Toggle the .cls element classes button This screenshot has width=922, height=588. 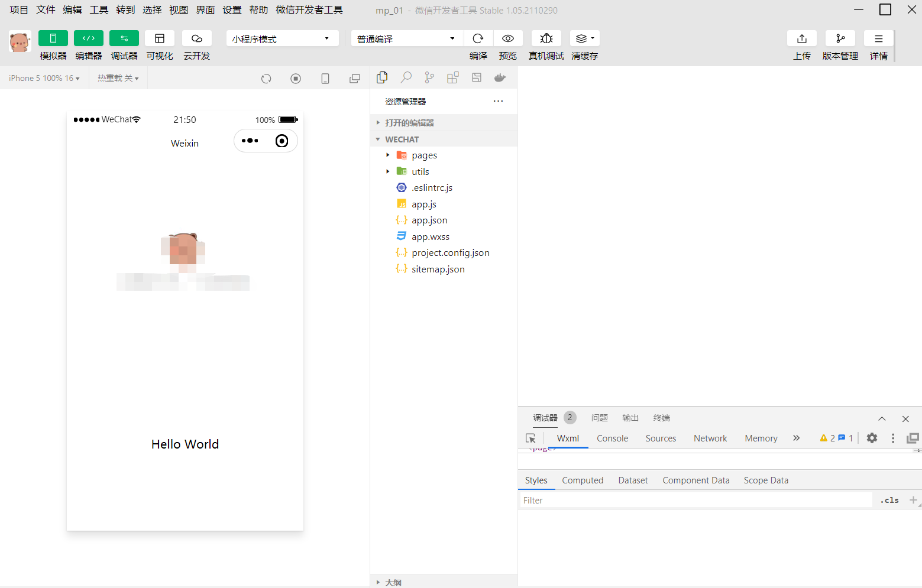(x=889, y=500)
